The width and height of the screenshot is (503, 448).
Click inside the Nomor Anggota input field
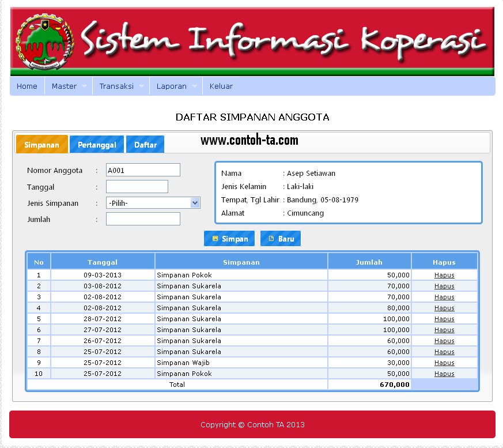[x=143, y=170]
